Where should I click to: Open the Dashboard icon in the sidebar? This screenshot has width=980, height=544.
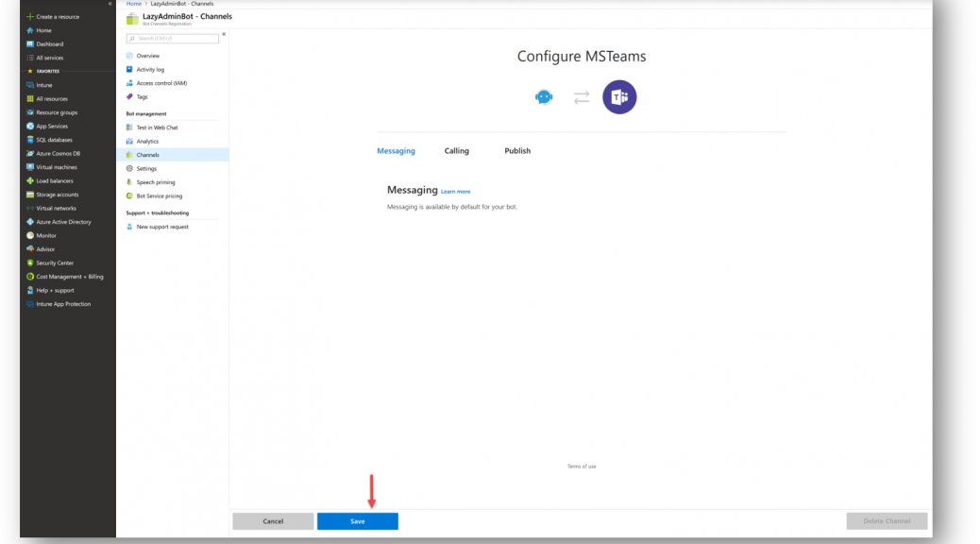30,44
